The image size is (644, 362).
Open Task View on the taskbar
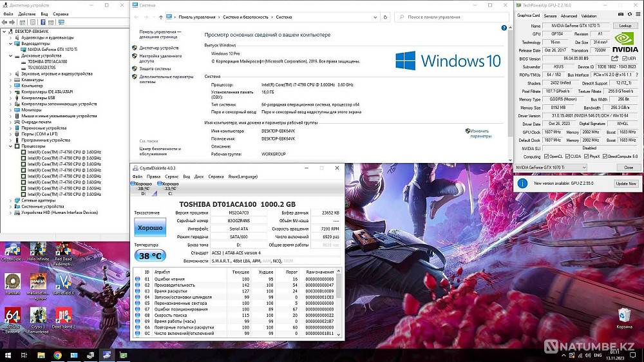coord(24,355)
